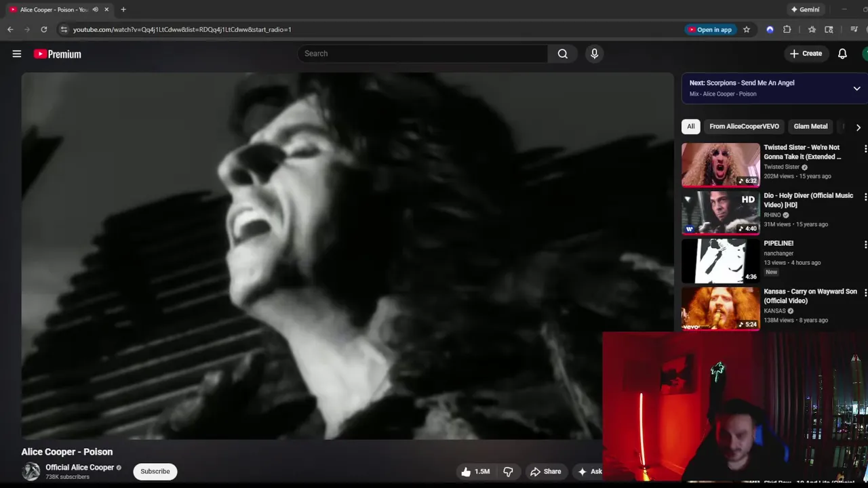This screenshot has width=868, height=488.
Task: Go to YouTube Premium home logo
Action: pos(58,54)
